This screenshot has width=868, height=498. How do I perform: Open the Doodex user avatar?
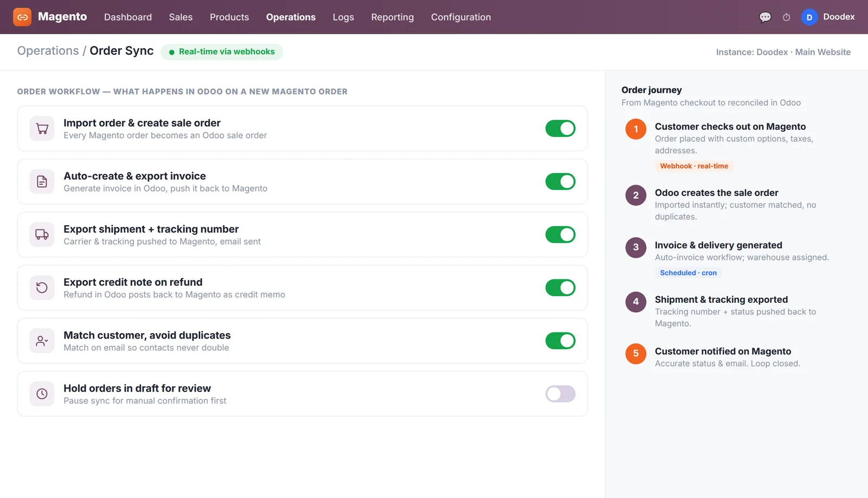[809, 17]
